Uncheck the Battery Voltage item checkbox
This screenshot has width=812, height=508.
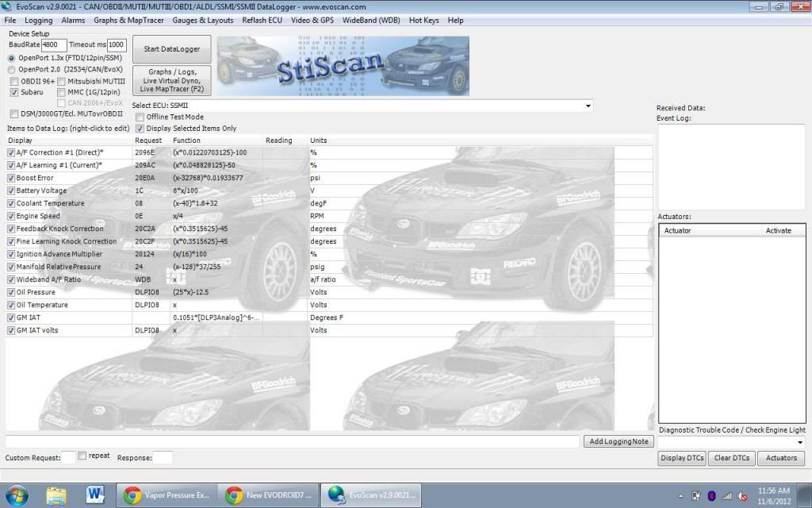point(11,190)
